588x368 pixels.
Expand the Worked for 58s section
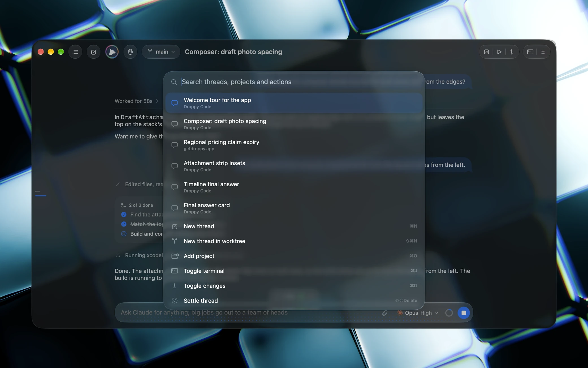(x=137, y=101)
